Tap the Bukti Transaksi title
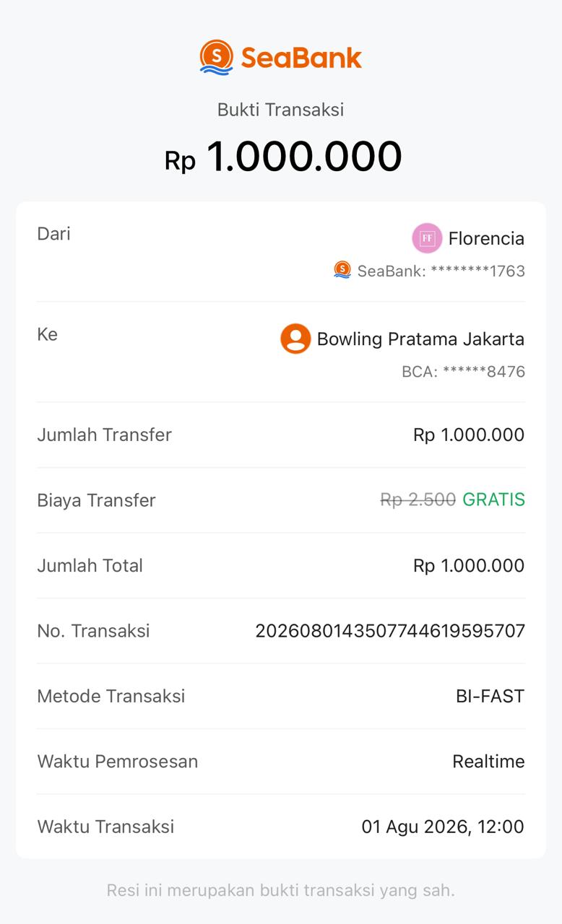The width and height of the screenshot is (562, 924). 281,110
